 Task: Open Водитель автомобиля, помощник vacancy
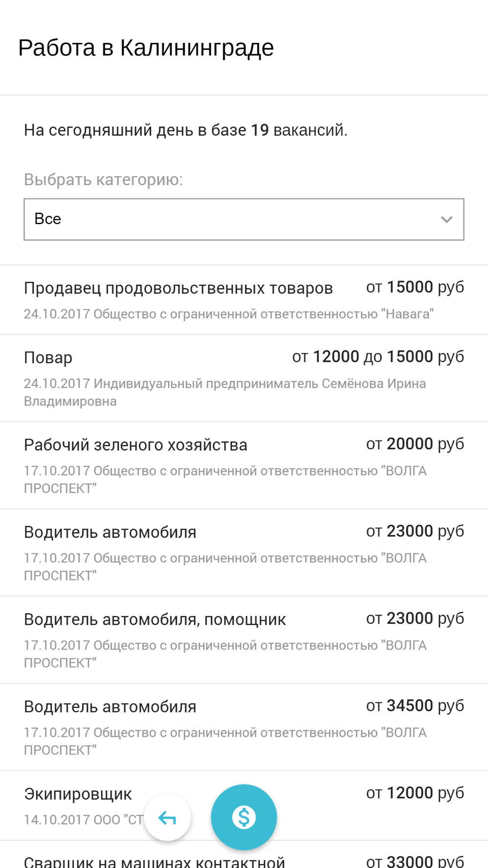click(244, 640)
